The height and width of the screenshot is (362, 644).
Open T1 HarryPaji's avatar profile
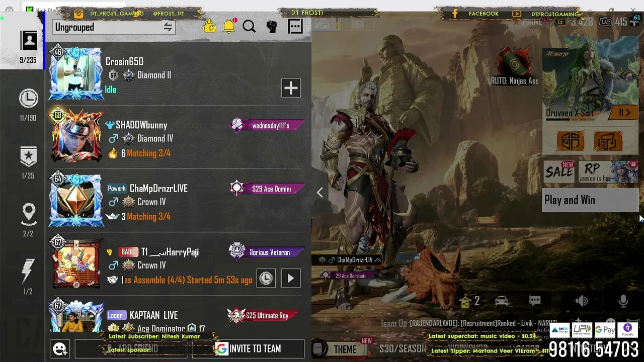(x=75, y=263)
